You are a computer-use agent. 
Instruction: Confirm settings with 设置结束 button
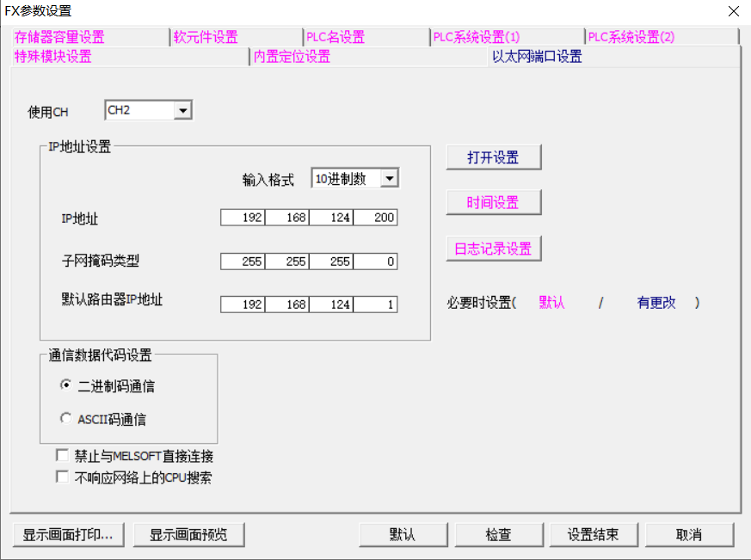click(594, 534)
